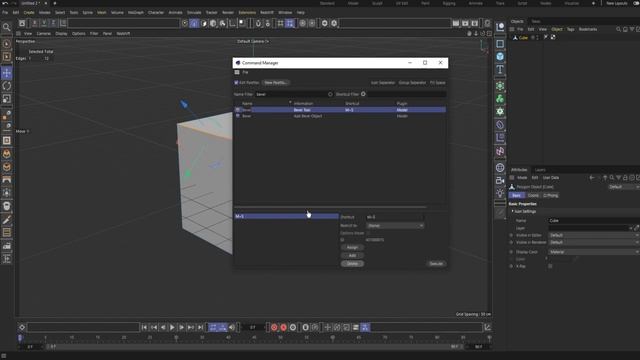
Task: Toggle the Edit Palettes checkbox
Action: [x=236, y=82]
